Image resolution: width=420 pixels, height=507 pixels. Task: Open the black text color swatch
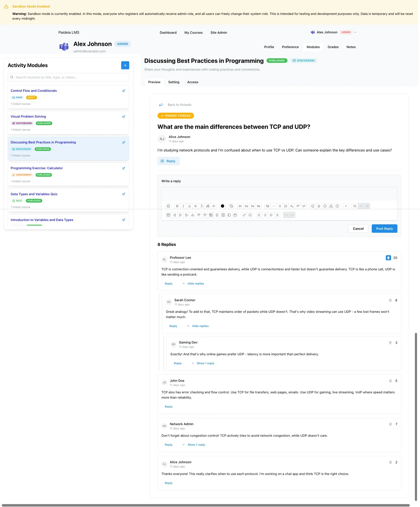click(222, 206)
